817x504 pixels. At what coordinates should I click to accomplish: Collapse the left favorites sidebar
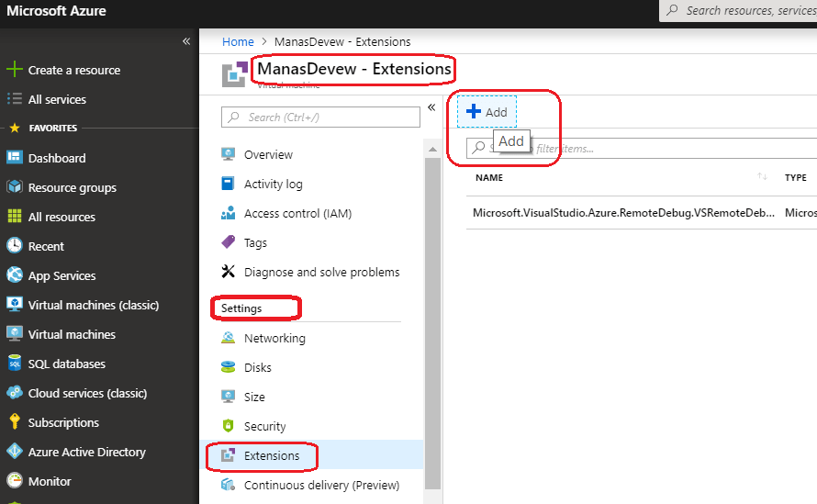coord(186,41)
